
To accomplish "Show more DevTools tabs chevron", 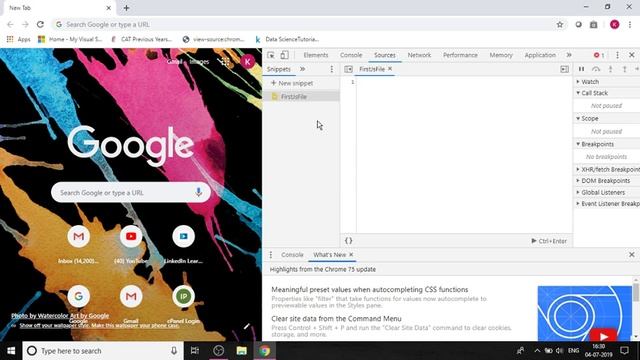I will (569, 55).
